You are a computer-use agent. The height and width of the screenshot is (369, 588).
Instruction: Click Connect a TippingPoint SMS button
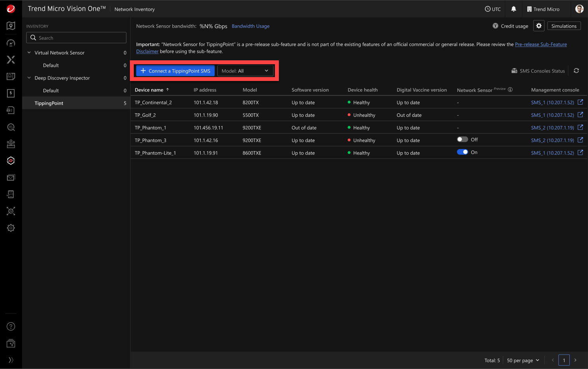pos(175,71)
